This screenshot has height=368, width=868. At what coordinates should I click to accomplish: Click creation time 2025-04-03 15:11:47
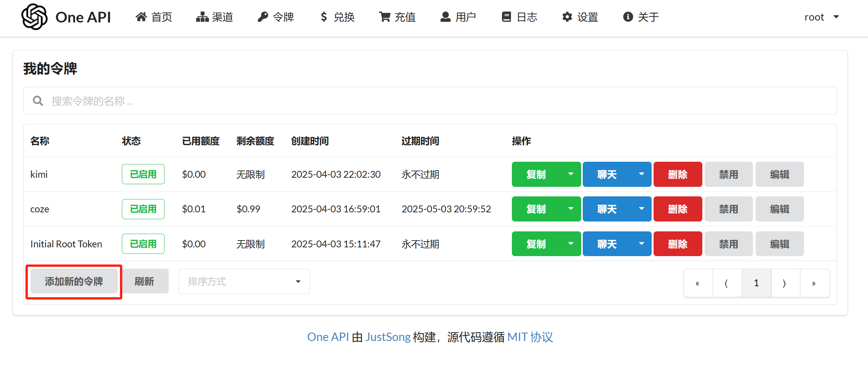[336, 244]
